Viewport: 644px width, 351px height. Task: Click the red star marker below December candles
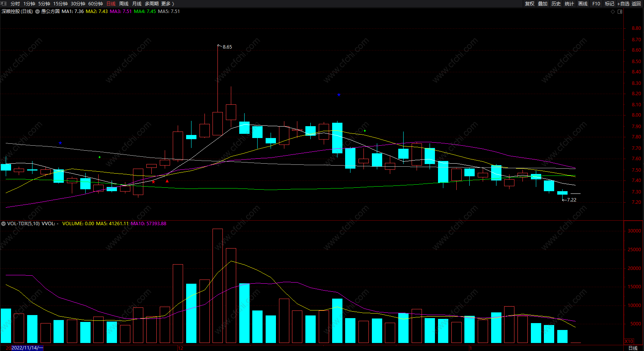153,182
